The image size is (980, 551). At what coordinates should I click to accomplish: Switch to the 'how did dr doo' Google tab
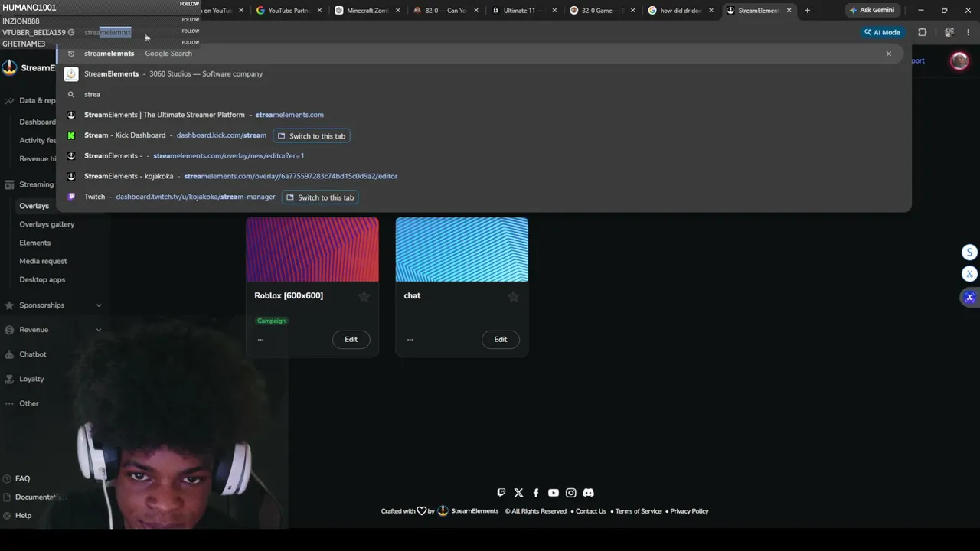click(x=681, y=11)
